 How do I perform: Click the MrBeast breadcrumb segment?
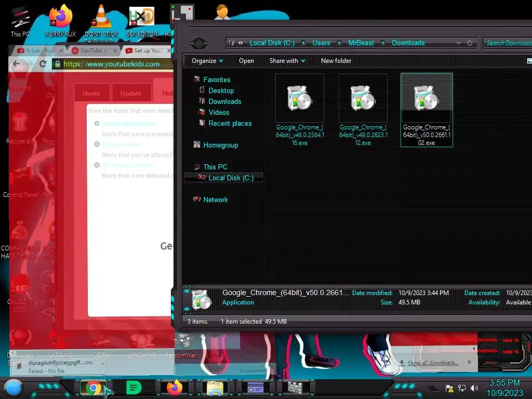(x=361, y=43)
